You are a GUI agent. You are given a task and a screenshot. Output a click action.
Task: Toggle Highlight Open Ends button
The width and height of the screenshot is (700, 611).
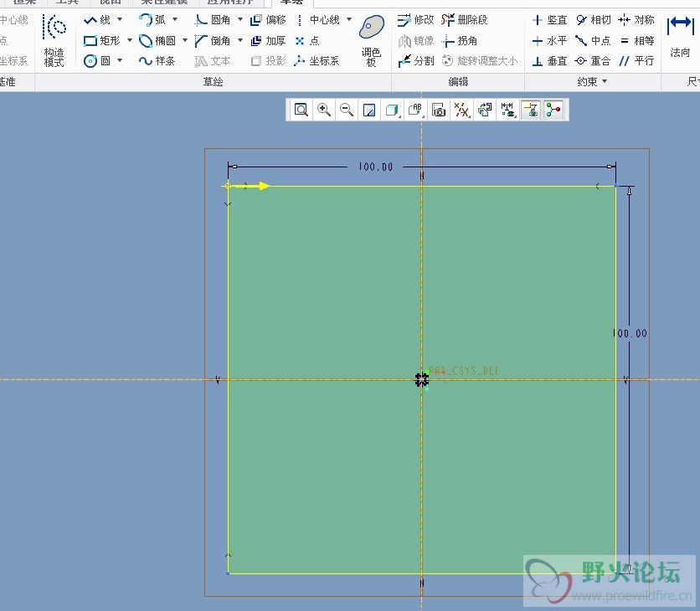click(553, 110)
